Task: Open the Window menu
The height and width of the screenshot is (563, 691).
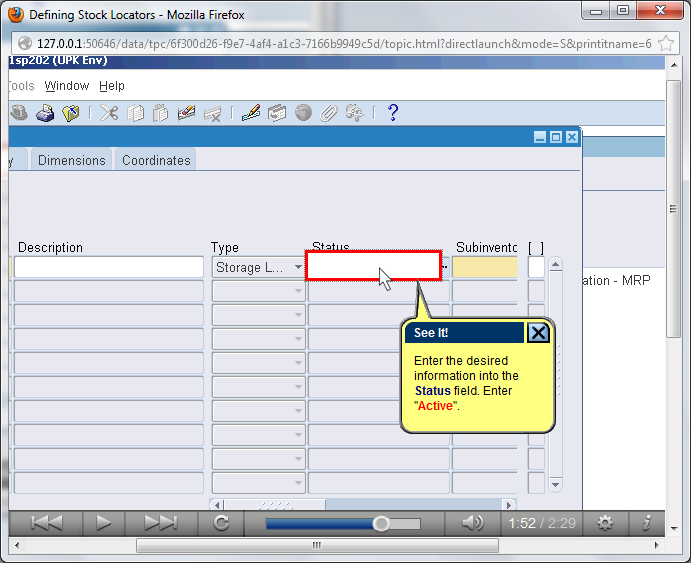Action: (67, 86)
